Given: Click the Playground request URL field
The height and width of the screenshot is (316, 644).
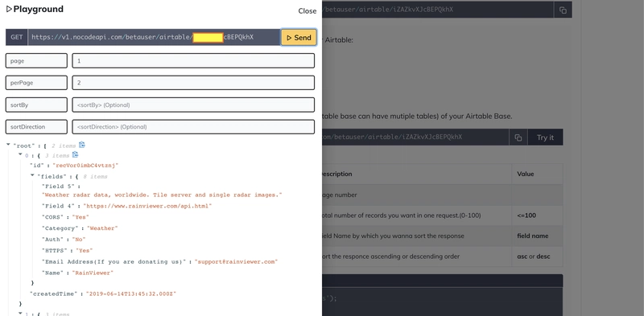Looking at the screenshot, I should (x=154, y=37).
